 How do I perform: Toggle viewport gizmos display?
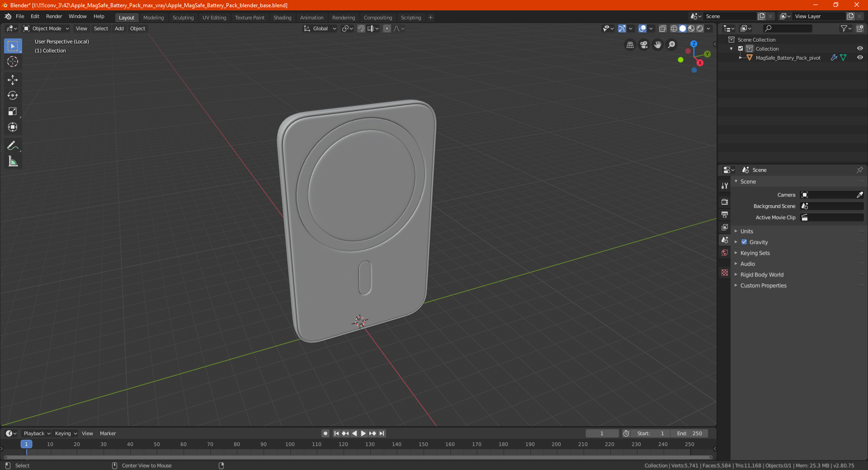pyautogui.click(x=622, y=28)
